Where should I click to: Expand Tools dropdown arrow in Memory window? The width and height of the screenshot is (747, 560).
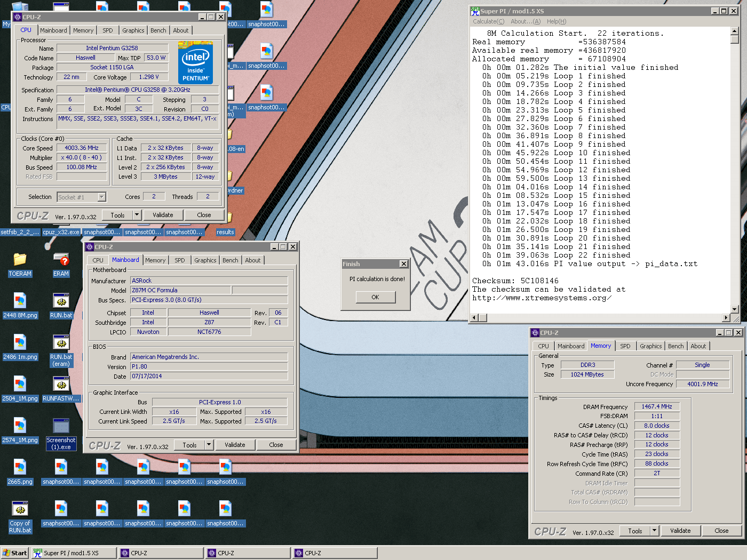click(x=655, y=531)
